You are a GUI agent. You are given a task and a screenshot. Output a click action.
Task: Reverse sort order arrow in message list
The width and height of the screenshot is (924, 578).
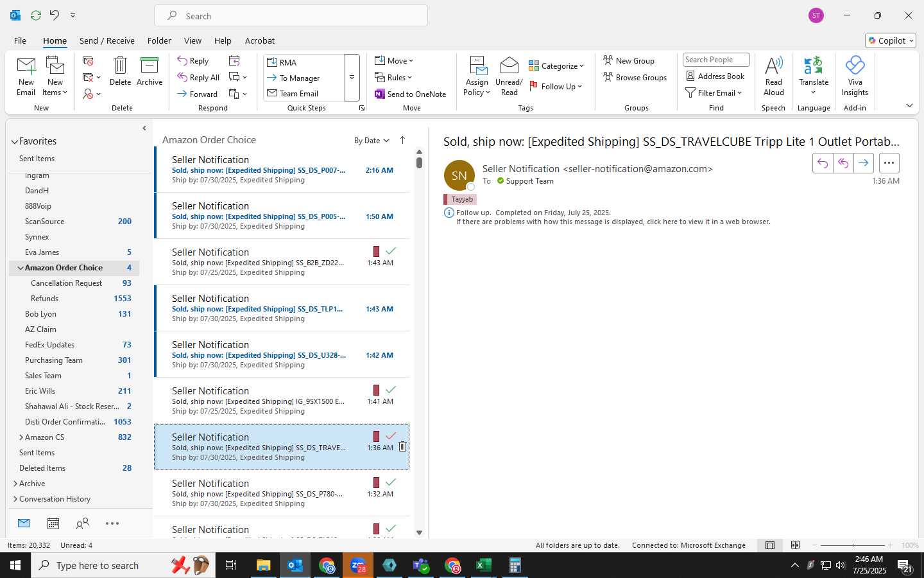click(x=402, y=140)
